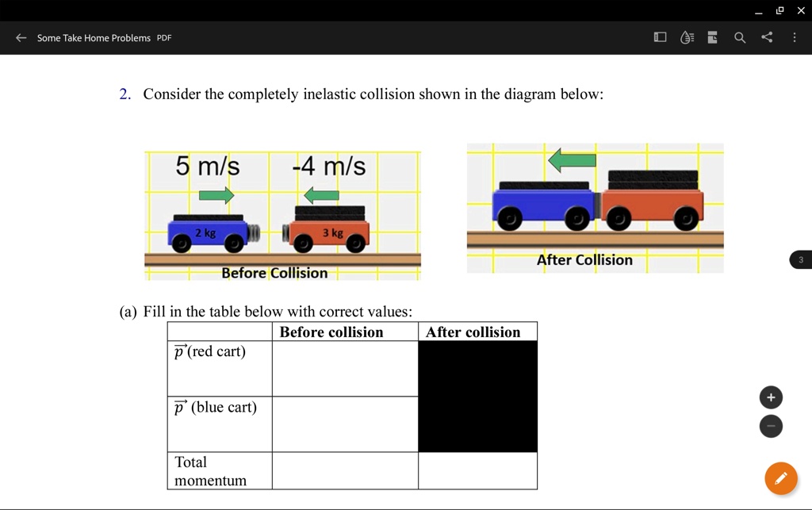Image resolution: width=812 pixels, height=510 pixels.
Task: Click the blue cart momentum row label
Action: point(215,407)
